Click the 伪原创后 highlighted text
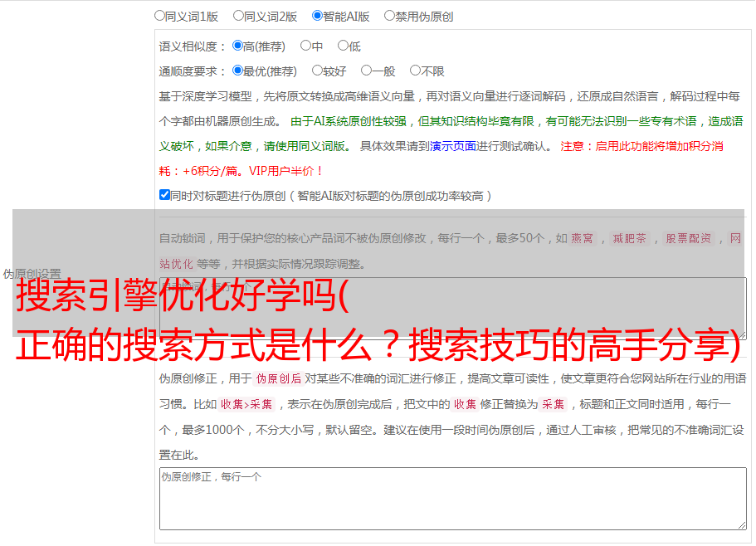756x546 pixels. coord(279,378)
